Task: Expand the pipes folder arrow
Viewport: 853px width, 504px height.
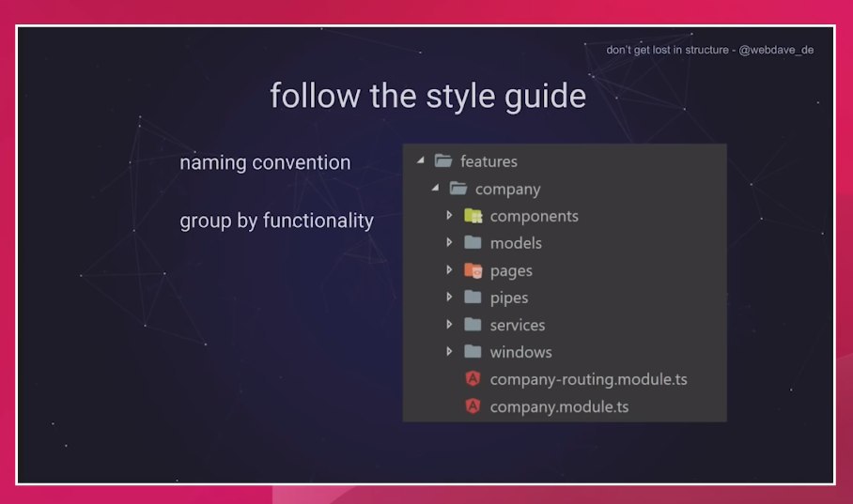Action: click(x=449, y=297)
